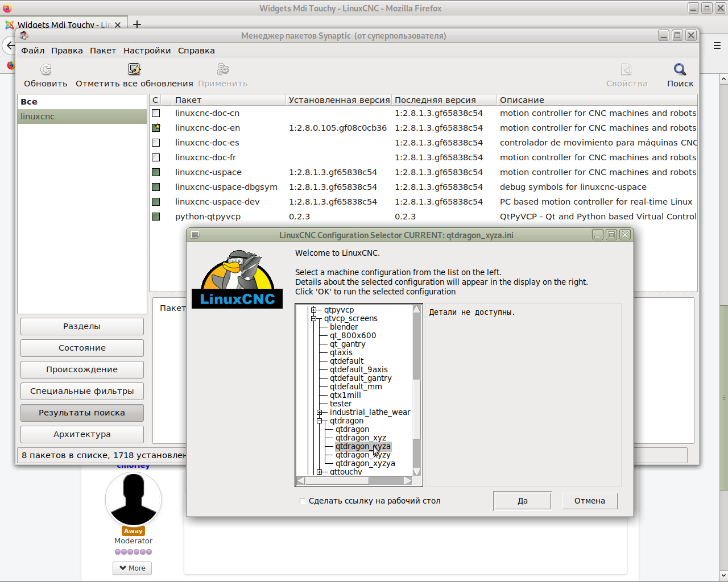The image size is (728, 582).
Task: Open the Пакет menu
Action: (103, 51)
